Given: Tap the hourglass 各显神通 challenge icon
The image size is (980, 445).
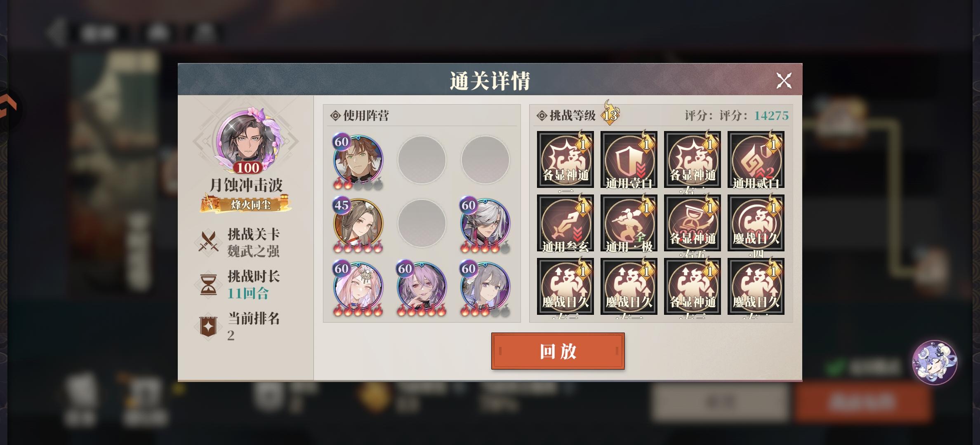Looking at the screenshot, I should tap(692, 223).
